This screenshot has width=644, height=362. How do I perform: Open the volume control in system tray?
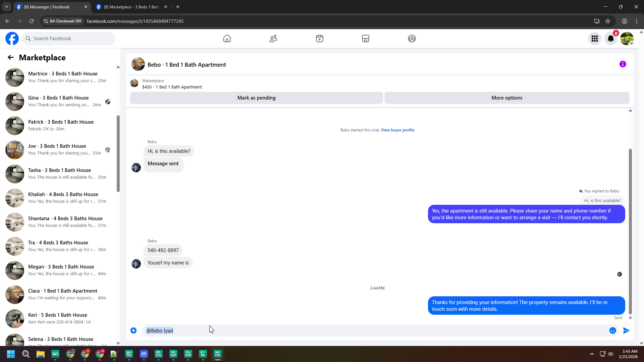(610, 354)
